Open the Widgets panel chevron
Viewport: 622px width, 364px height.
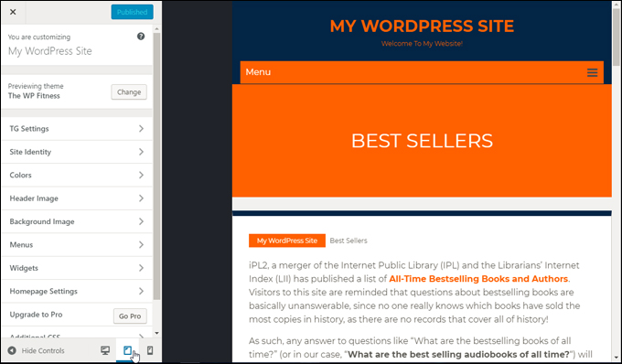click(x=141, y=268)
